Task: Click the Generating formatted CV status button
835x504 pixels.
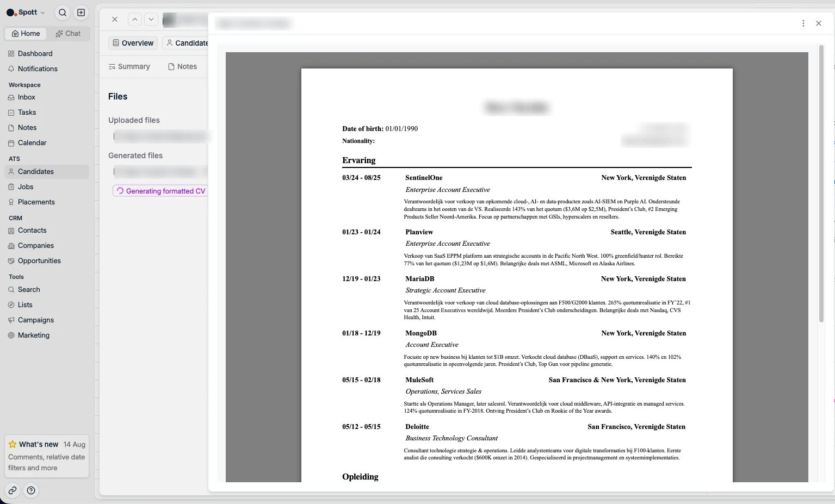Action: pyautogui.click(x=160, y=191)
